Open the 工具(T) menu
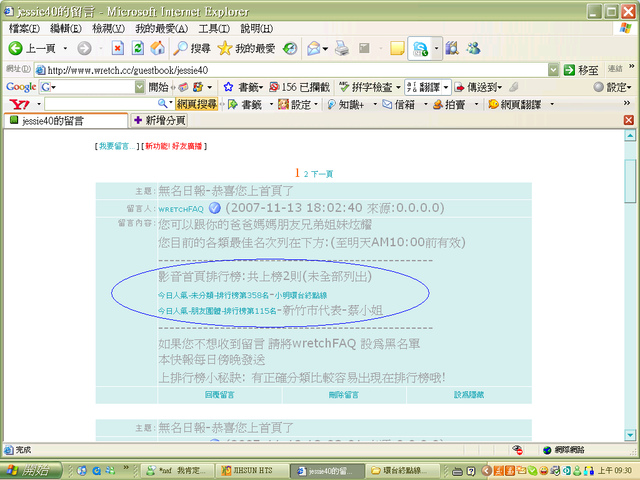640x480 pixels. tap(214, 29)
